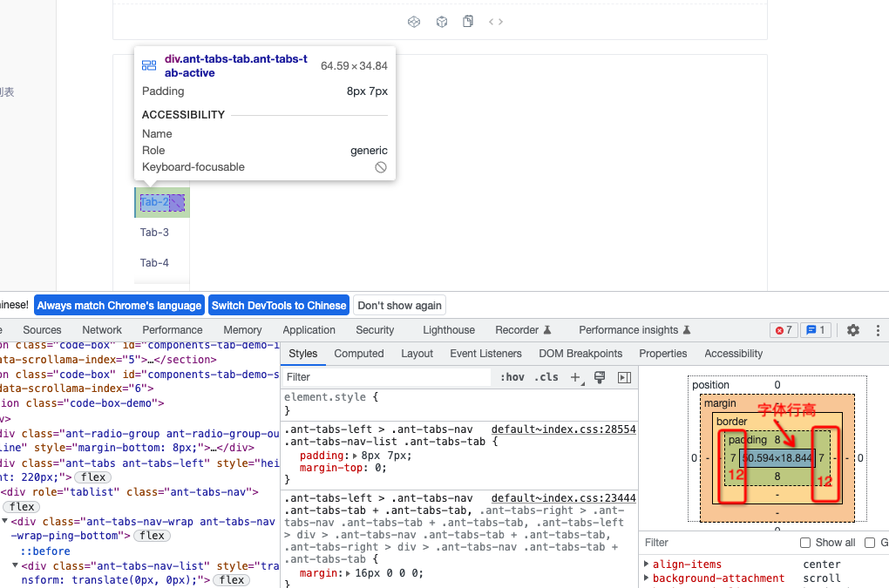Screen dimensions: 889x588
Task: Click flex badge on ant-tabs-left div
Action: click(92, 477)
